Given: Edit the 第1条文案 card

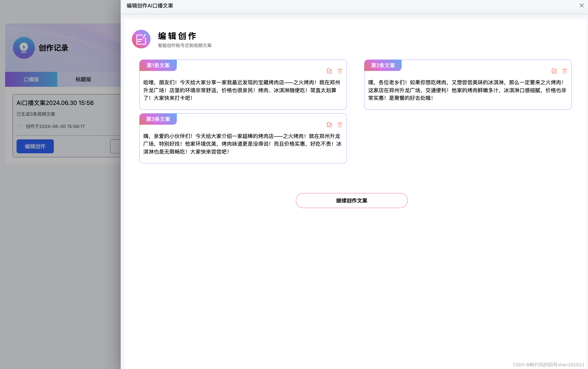Looking at the screenshot, I should (329, 71).
